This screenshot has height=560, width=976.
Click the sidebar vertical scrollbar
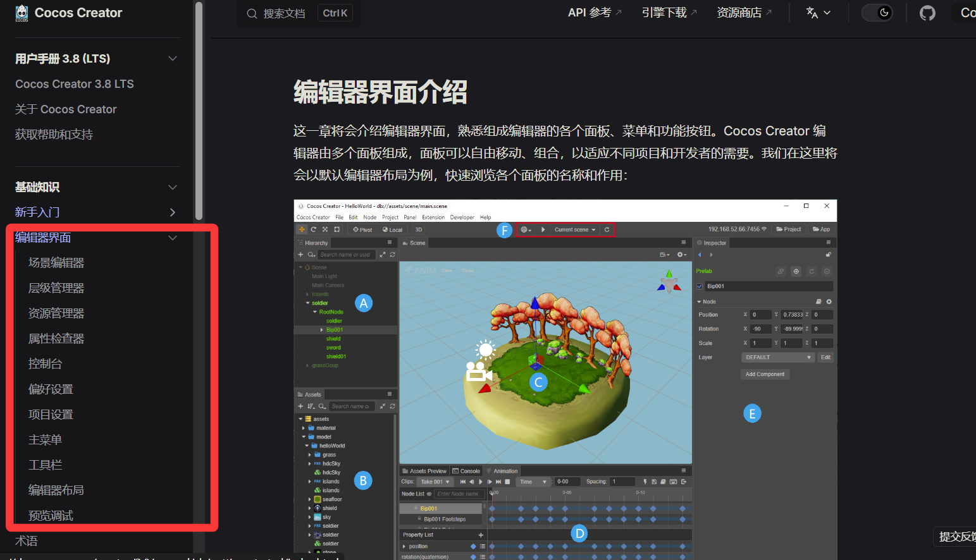coord(199,111)
